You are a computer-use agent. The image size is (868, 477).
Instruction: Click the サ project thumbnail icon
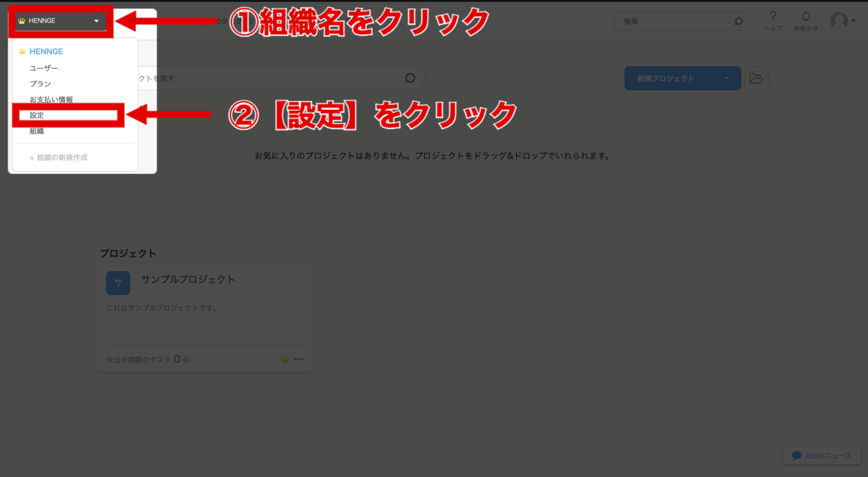(x=118, y=283)
